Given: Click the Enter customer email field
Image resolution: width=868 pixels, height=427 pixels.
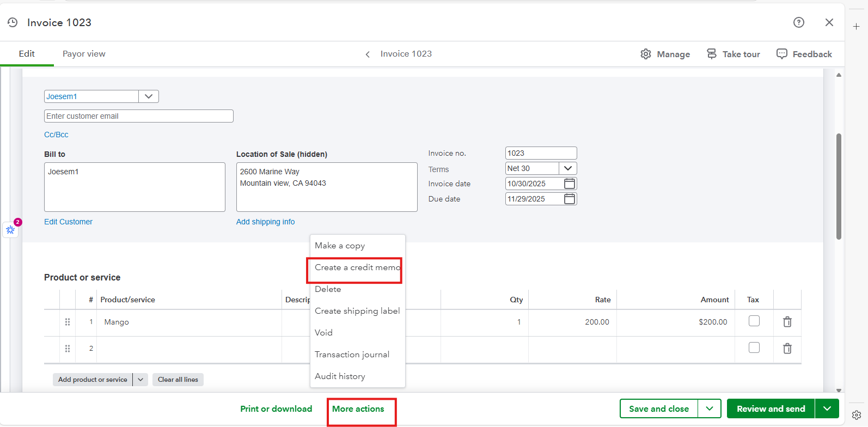Looking at the screenshot, I should (x=138, y=116).
